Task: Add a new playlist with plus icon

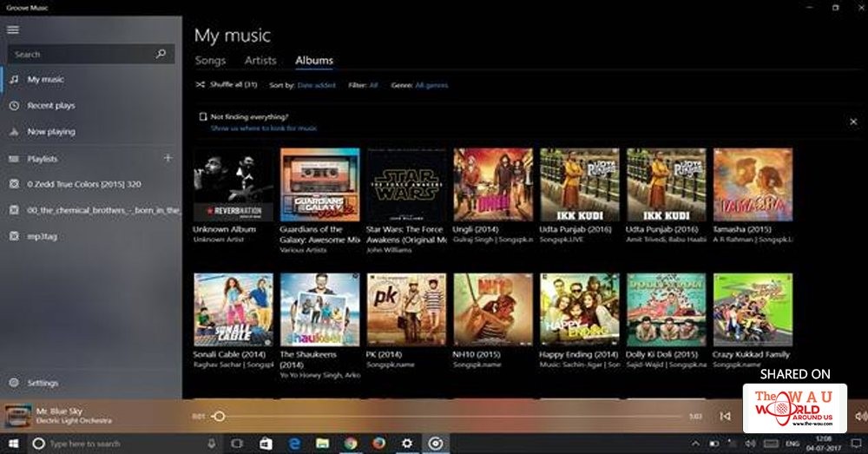Action: pyautogui.click(x=168, y=158)
